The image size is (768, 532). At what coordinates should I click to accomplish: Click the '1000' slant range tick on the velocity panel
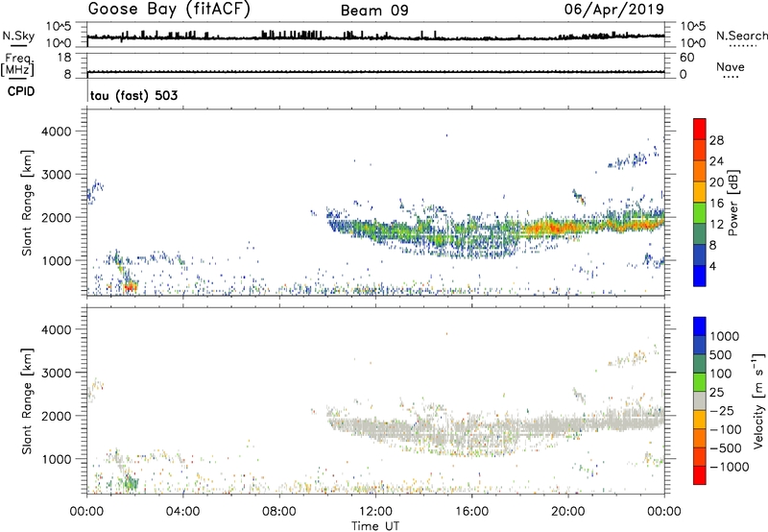pos(57,459)
